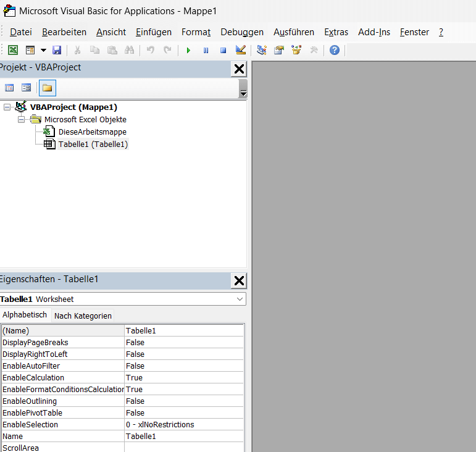476x452 pixels.
Task: Click the Undo arrow icon
Action: pos(150,50)
